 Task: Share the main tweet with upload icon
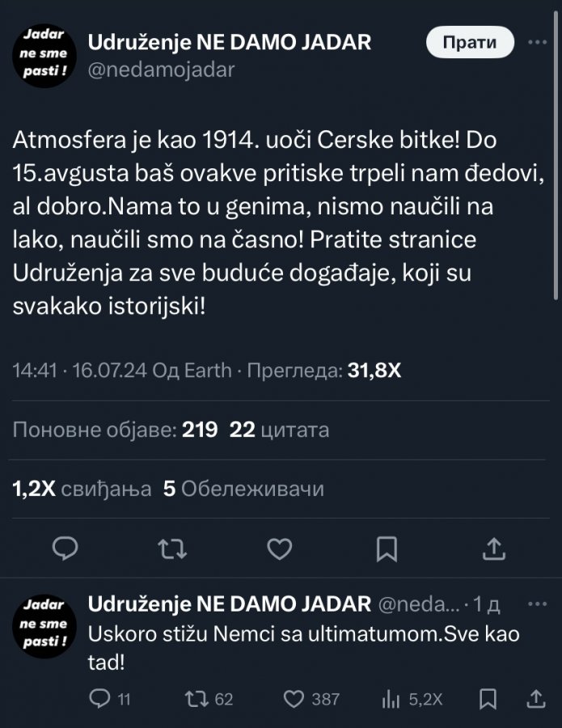click(493, 550)
